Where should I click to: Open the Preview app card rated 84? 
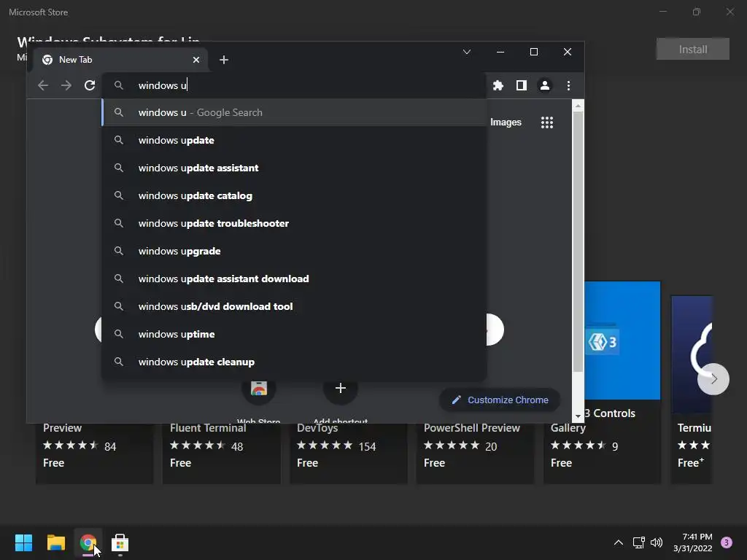(x=95, y=452)
